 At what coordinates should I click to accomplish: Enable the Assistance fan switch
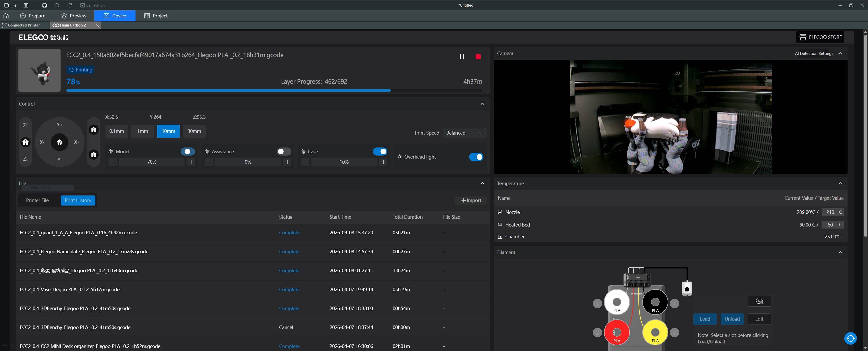284,152
